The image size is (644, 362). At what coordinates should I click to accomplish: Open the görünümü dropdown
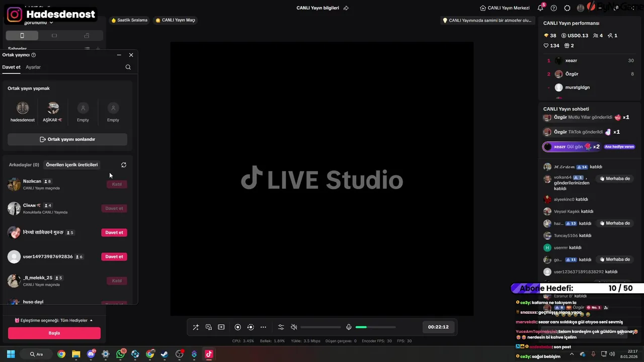(39, 23)
